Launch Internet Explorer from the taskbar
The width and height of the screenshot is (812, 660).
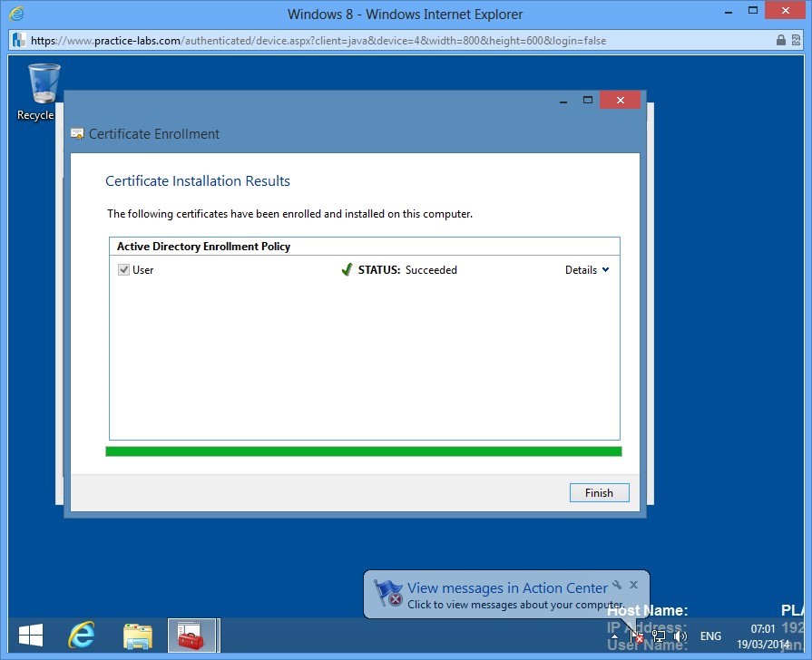pyautogui.click(x=82, y=636)
